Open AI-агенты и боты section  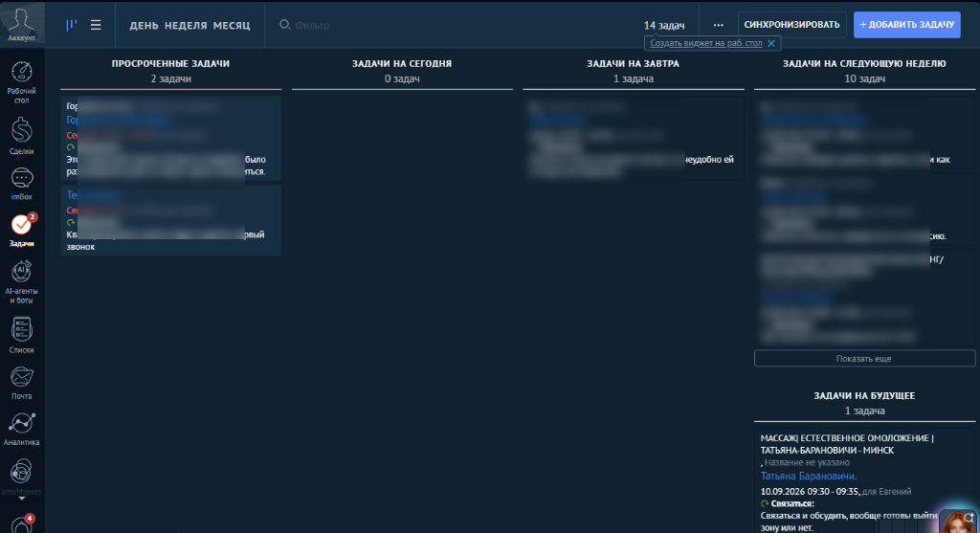22,282
